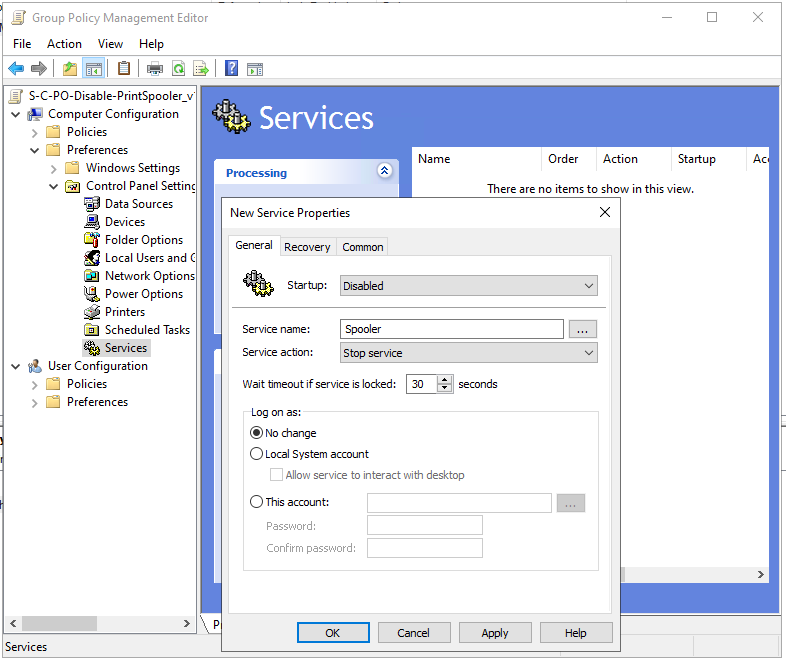Open the Action menu
This screenshot has height=662, width=786.
tap(64, 44)
